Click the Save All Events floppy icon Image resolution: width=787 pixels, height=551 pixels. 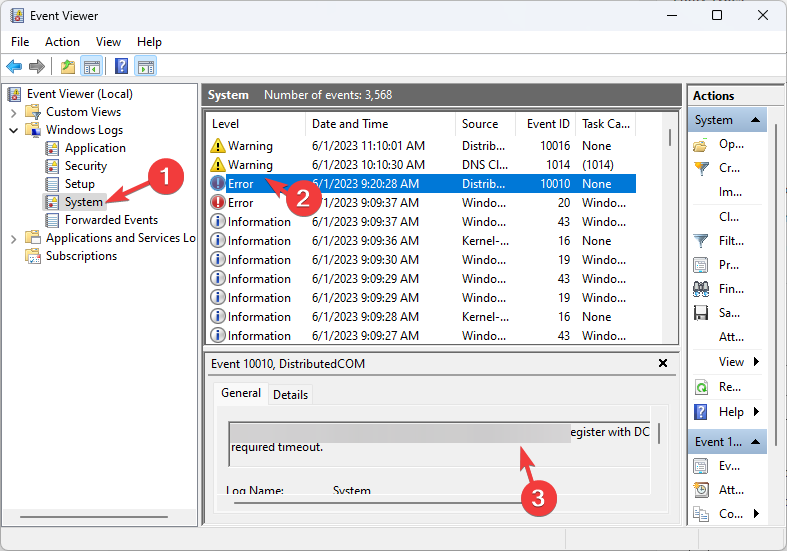click(701, 313)
